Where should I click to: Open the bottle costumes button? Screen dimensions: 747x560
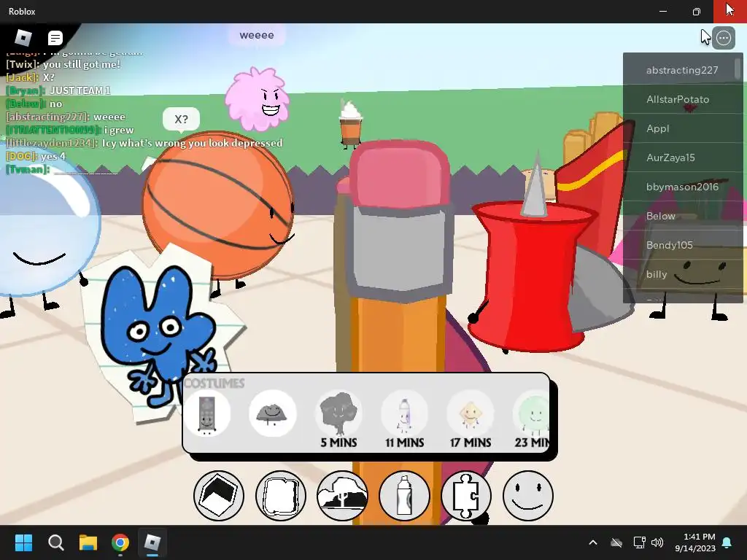click(x=404, y=496)
